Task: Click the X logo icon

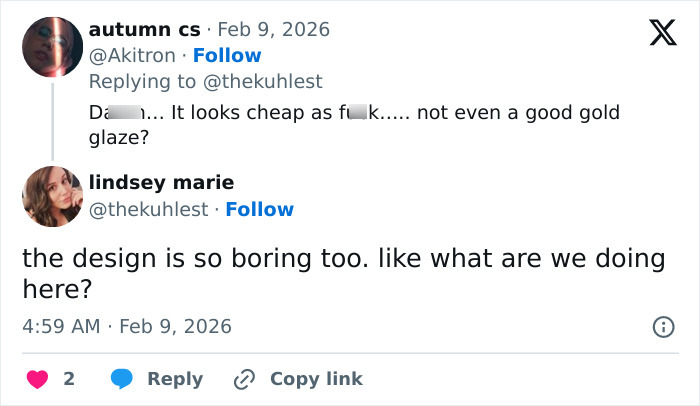Action: tap(655, 34)
